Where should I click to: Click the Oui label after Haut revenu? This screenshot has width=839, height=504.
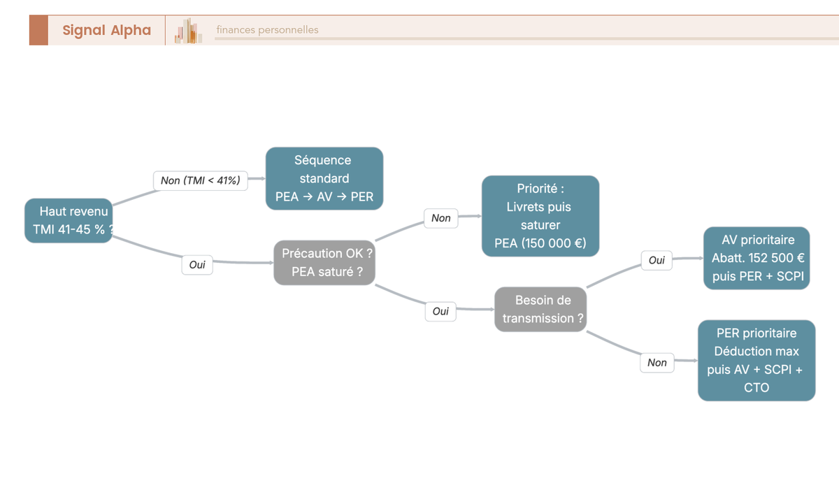click(197, 265)
